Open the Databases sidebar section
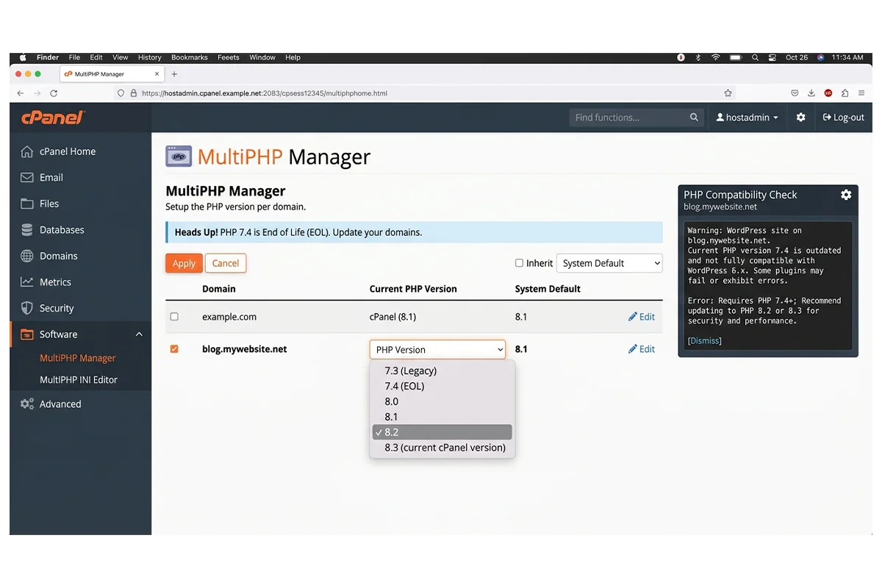Viewport: 882px width, 588px height. (52, 230)
